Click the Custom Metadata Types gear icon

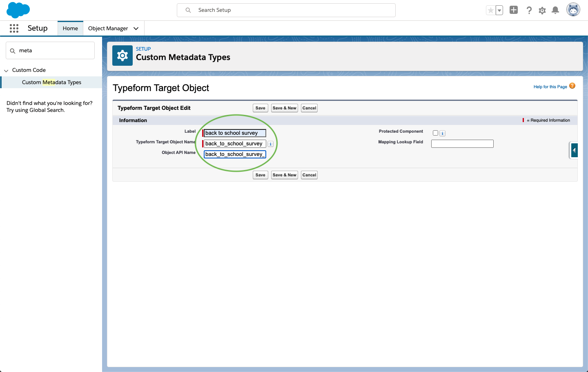click(x=122, y=56)
